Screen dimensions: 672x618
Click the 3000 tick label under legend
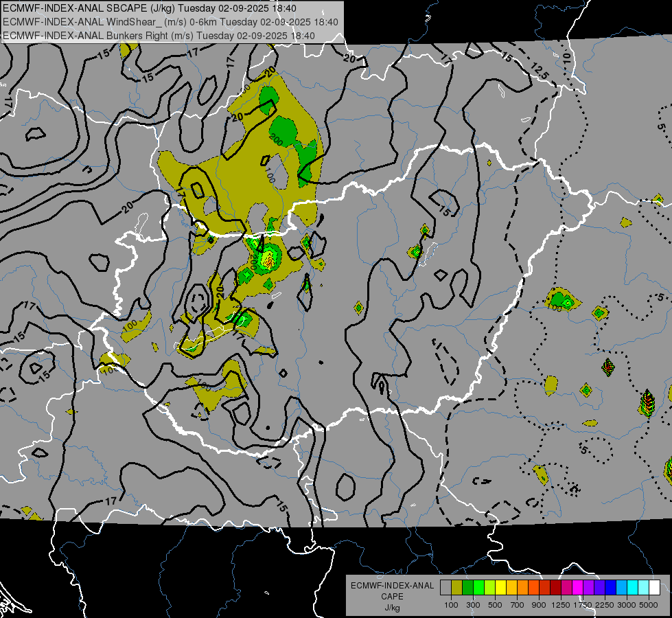click(627, 605)
